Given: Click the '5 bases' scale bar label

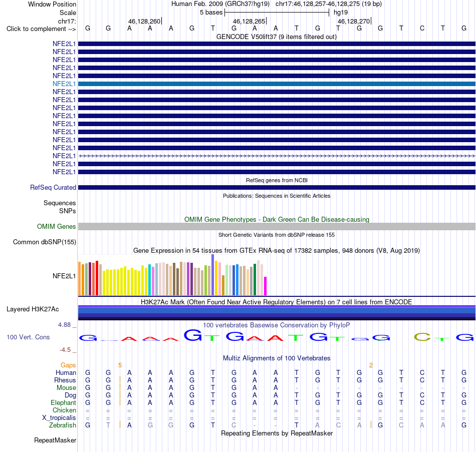Looking at the screenshot, I should pos(211,13).
